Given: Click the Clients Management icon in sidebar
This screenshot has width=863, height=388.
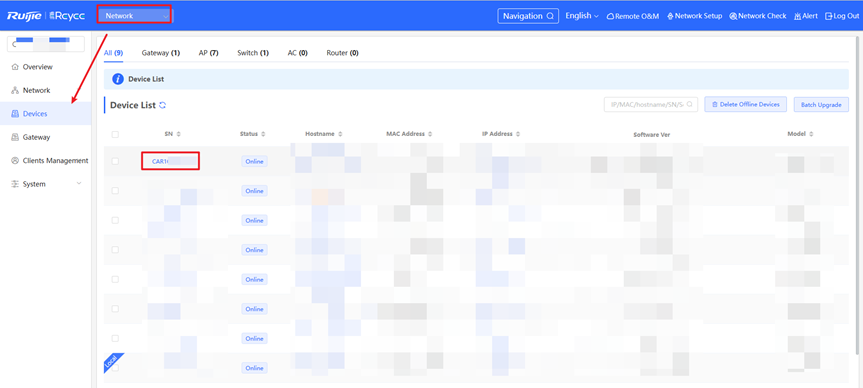Looking at the screenshot, I should point(15,161).
